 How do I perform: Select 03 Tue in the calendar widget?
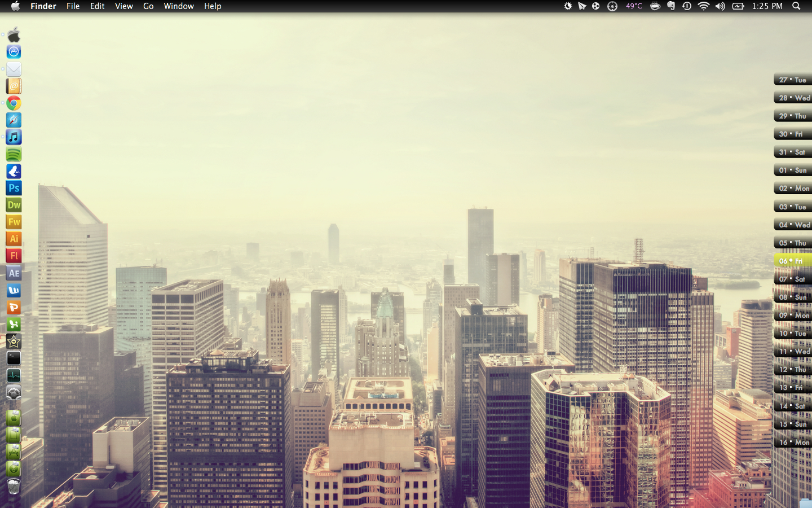click(793, 207)
